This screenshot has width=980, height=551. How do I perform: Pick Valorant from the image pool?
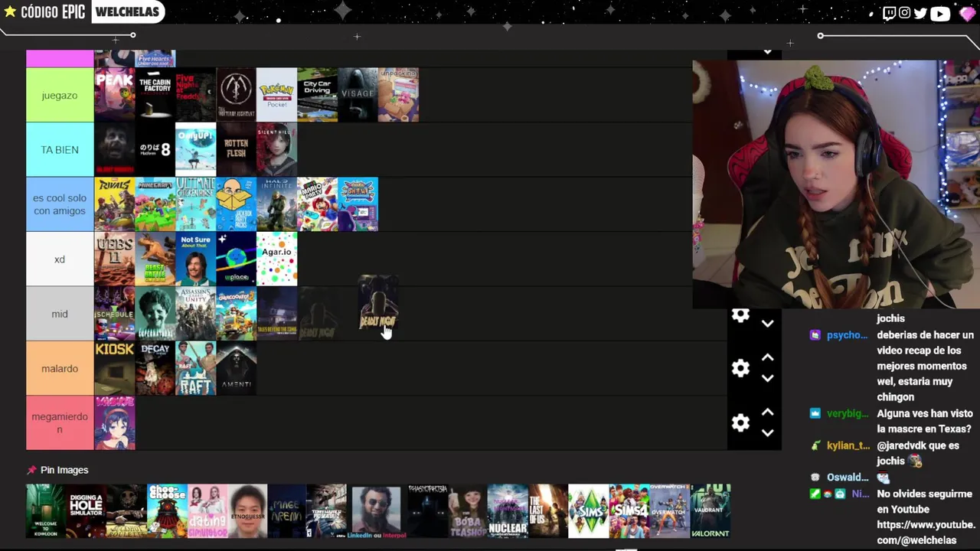(710, 510)
